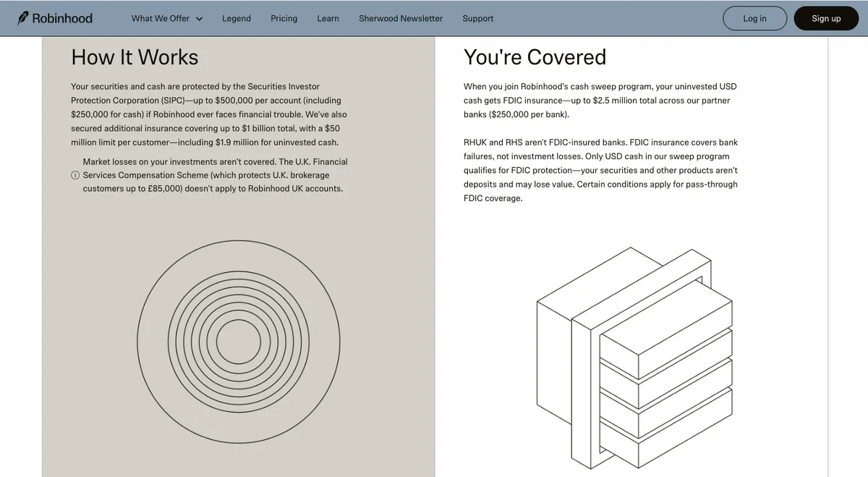868x477 pixels.
Task: Click text 'When you join Robinhood's cash sweep program'
Action: click(558, 86)
